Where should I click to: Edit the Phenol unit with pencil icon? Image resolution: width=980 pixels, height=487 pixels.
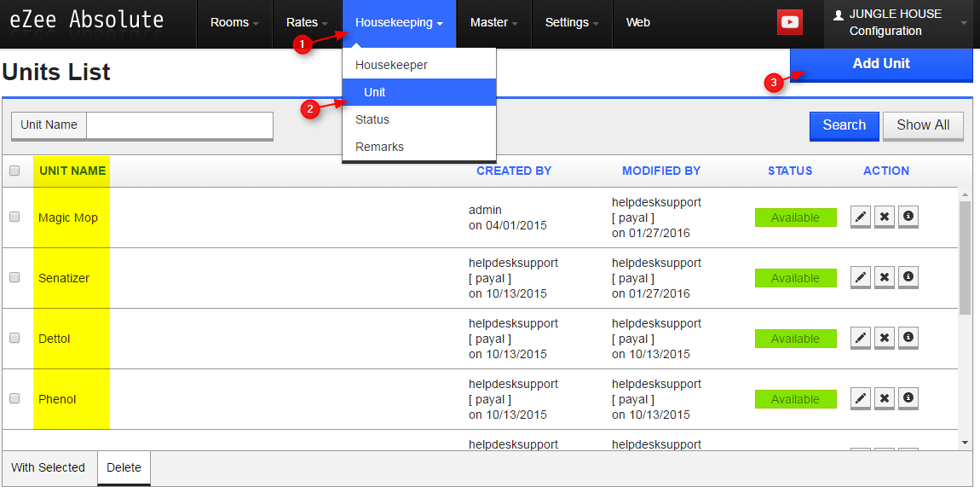pyautogui.click(x=861, y=399)
